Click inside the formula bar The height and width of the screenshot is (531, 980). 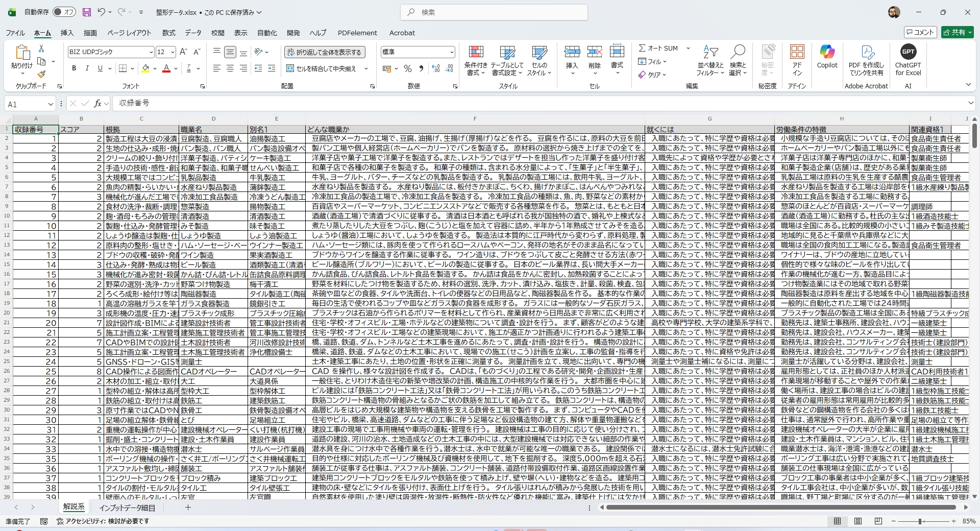point(306,103)
